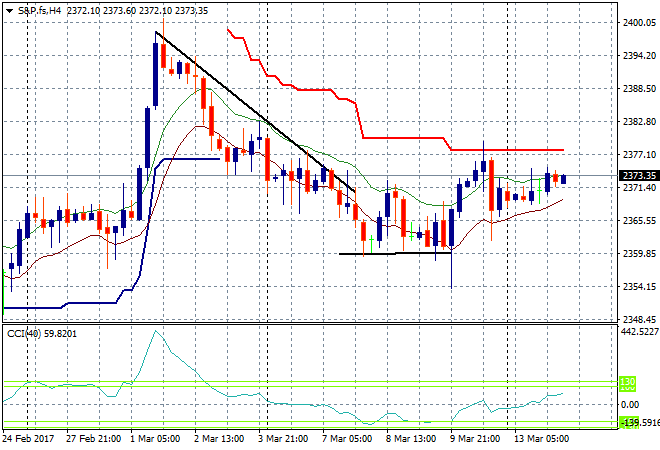
Task: Click the 9 Mar 21:00 time label
Action: coord(475,439)
